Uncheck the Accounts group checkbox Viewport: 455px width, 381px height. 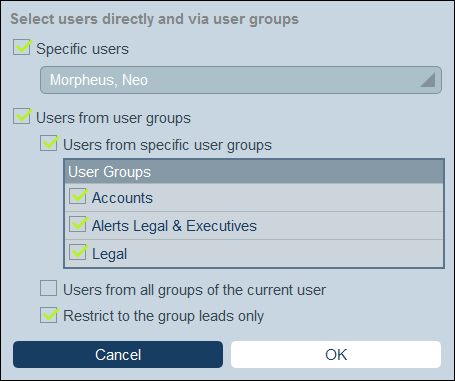coord(78,196)
